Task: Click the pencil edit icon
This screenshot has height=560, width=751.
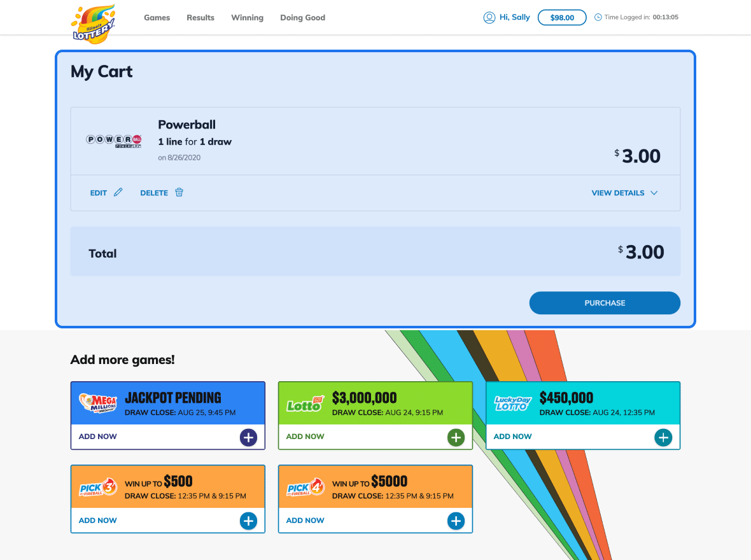Action: point(118,192)
